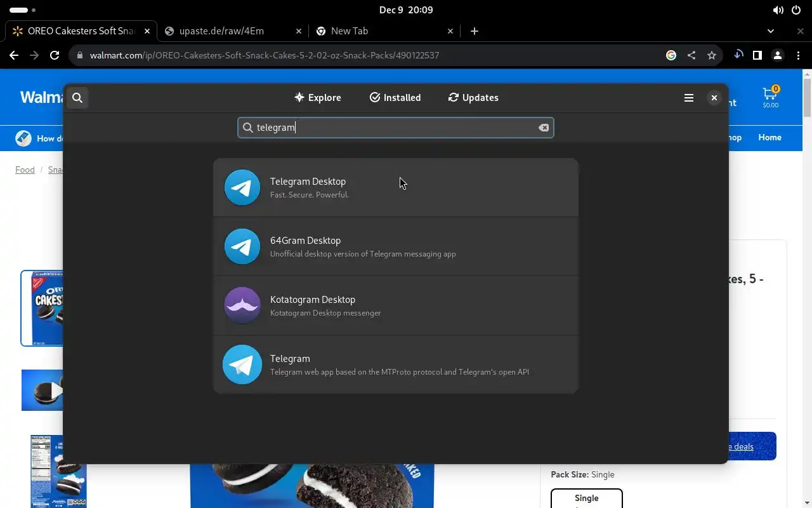The width and height of the screenshot is (812, 508).
Task: Open the Walmart cart
Action: pyautogui.click(x=771, y=97)
